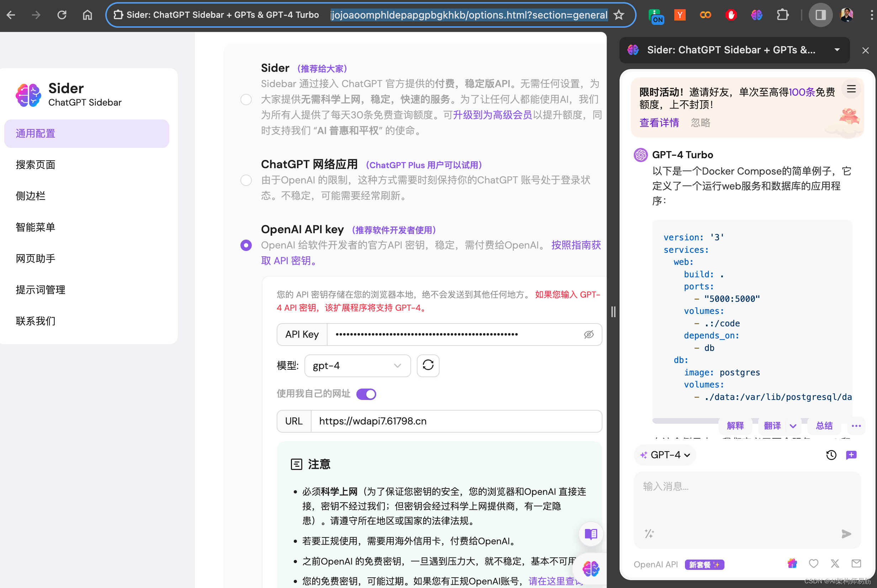Go forward to next browser page
This screenshot has height=588, width=877.
pos(36,15)
